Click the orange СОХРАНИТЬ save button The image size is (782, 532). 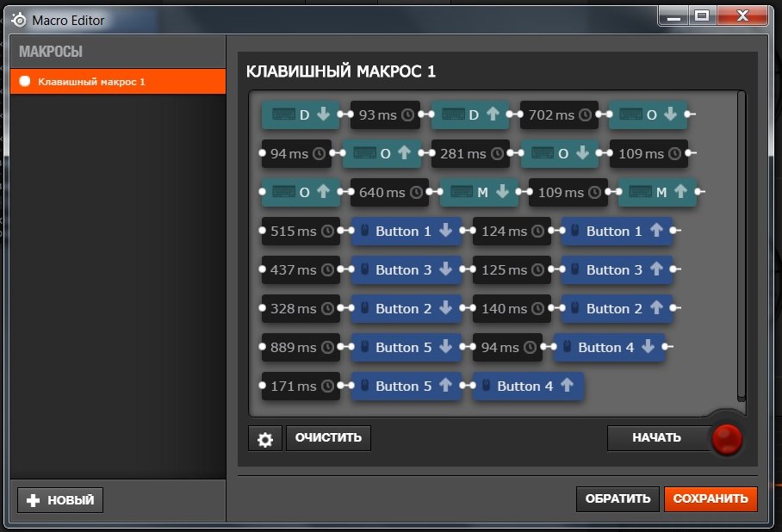(x=711, y=499)
